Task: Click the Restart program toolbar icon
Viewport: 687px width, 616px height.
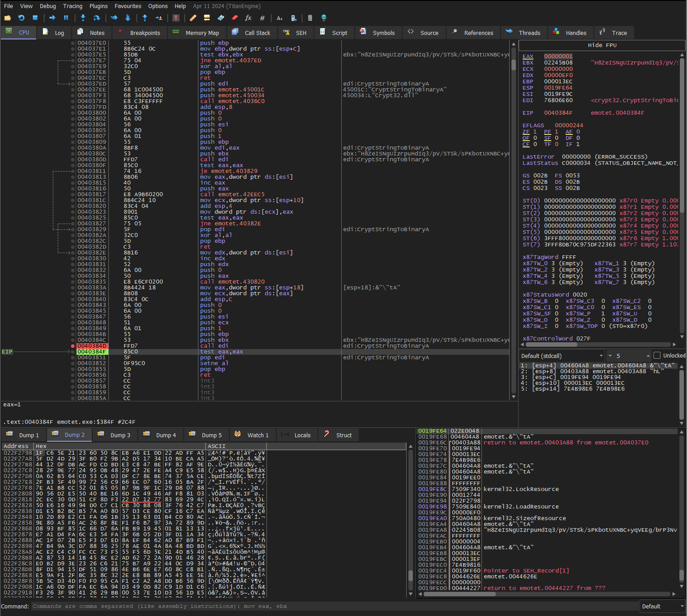Action: 21,18
